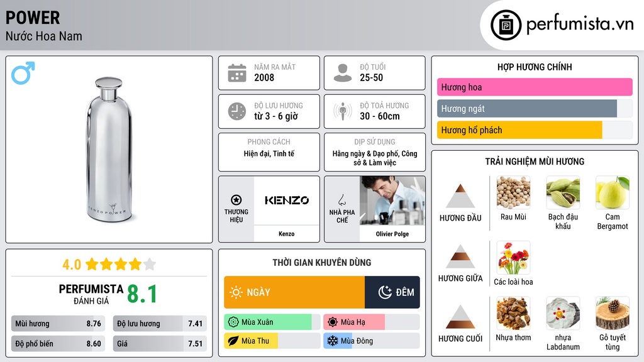Screen dimensions: 644x362
Task: Click the Hương đầu pyramid icon
Action: (x=460, y=196)
